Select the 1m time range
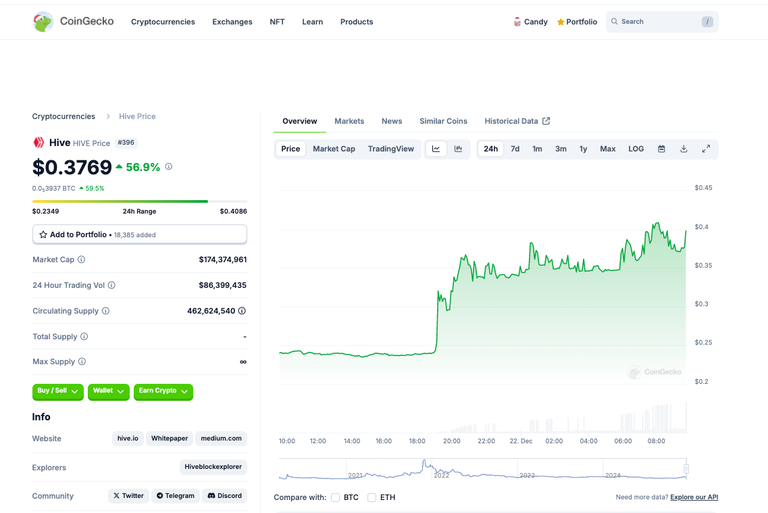Viewport: 768px width, 513px height. tap(537, 149)
